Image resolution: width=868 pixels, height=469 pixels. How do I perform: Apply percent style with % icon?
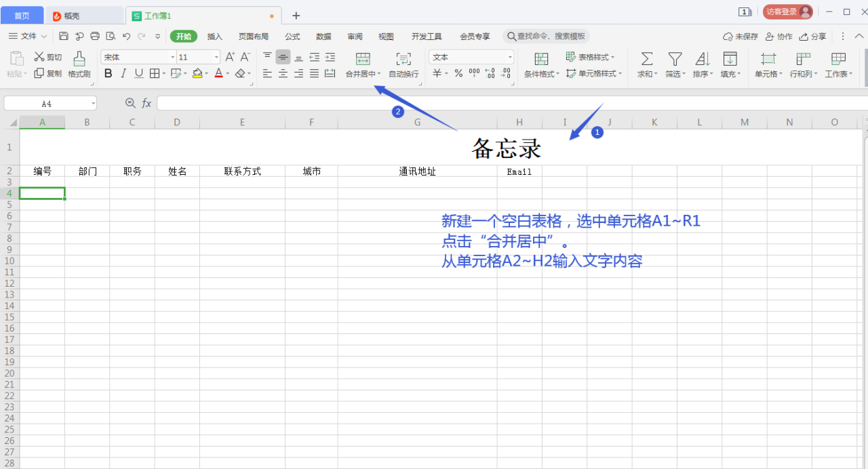pyautogui.click(x=458, y=73)
